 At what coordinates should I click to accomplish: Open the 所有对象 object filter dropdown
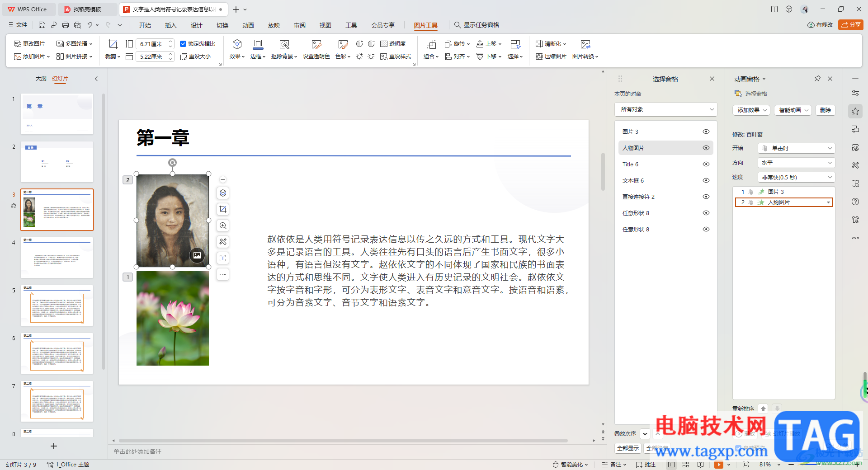(x=665, y=109)
